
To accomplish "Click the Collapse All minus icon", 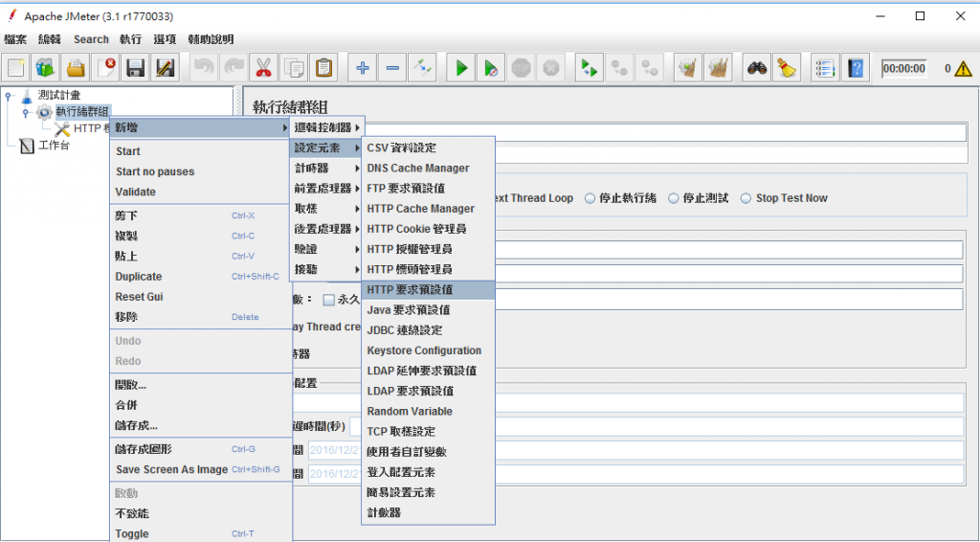I will 392,68.
